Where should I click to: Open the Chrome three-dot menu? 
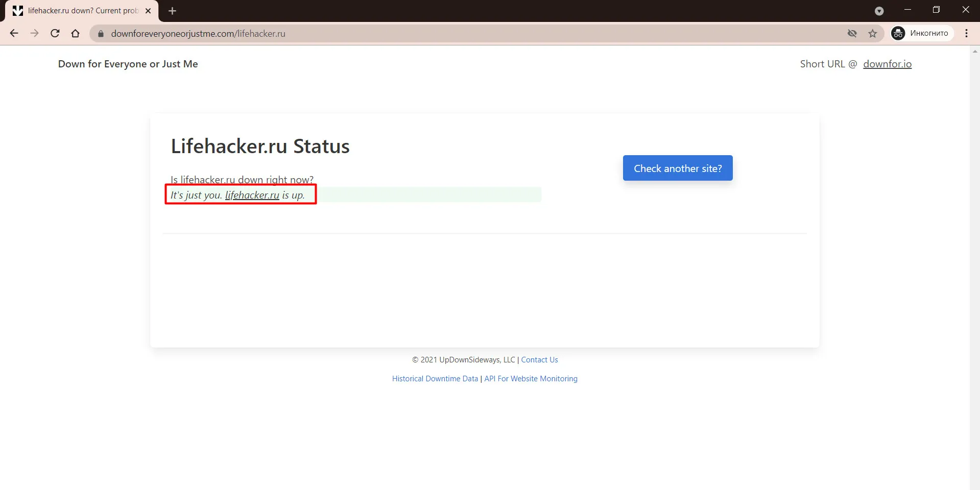pos(966,33)
